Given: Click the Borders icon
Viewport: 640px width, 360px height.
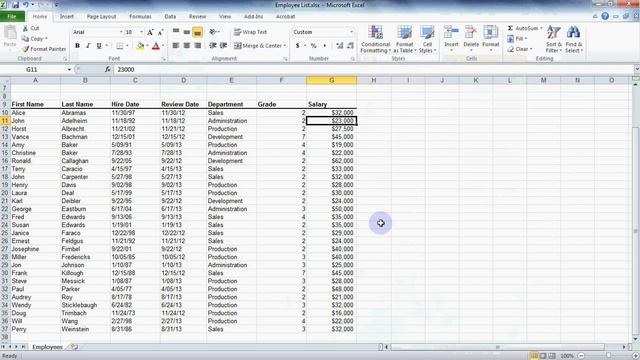Looking at the screenshot, I should click(x=120, y=46).
